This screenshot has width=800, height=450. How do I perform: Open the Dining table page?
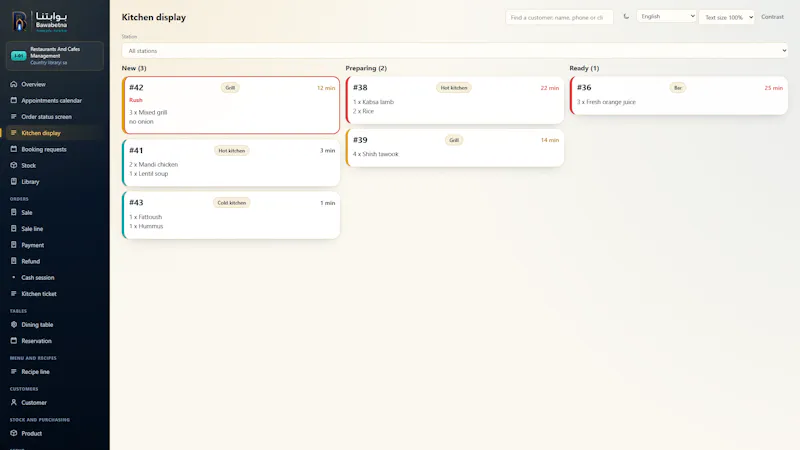[55, 324]
